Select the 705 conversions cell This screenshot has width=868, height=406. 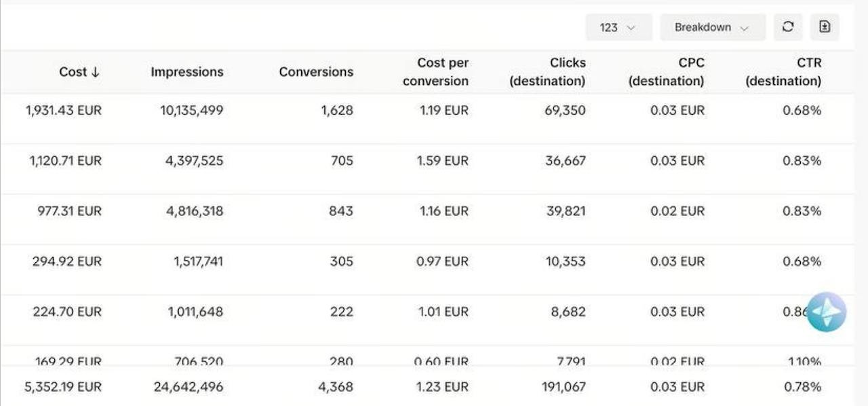(x=340, y=161)
